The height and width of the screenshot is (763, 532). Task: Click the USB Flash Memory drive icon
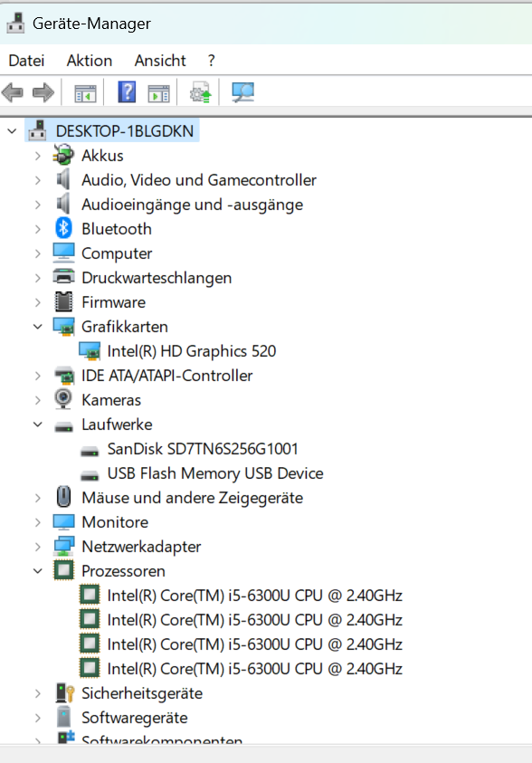click(90, 475)
